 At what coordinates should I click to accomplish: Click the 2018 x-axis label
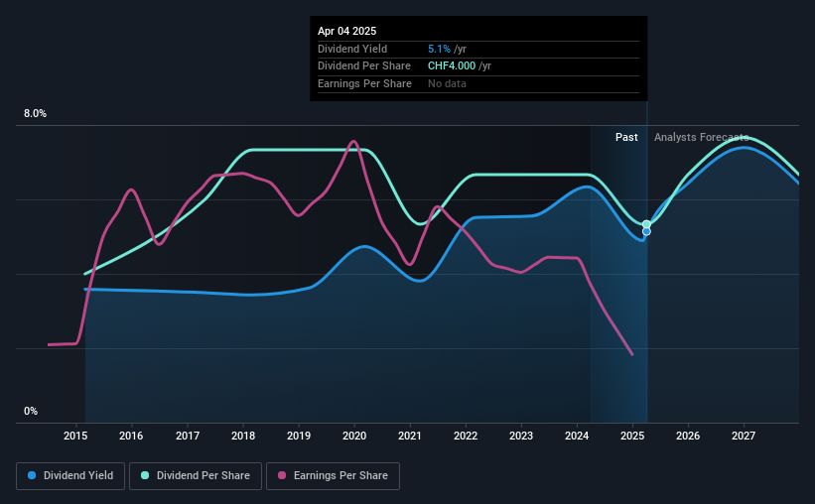(x=243, y=436)
